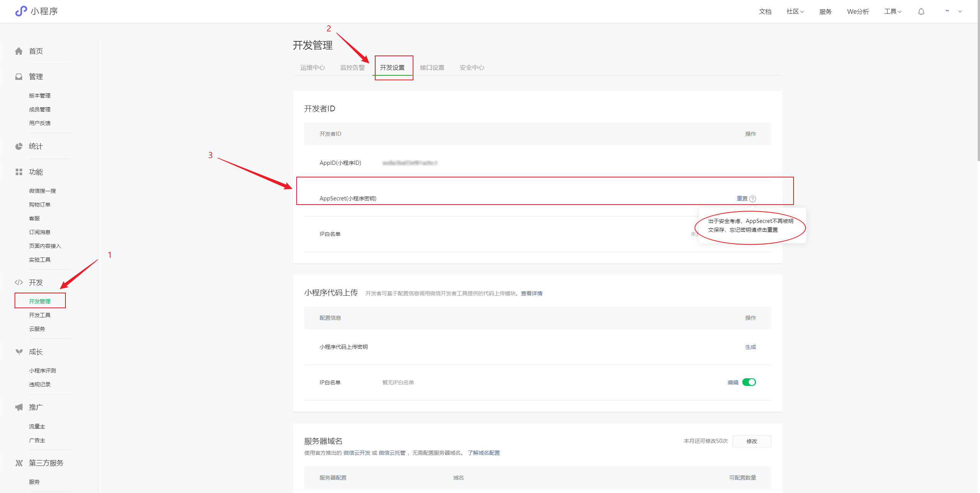This screenshot has height=493, width=980.
Task: Open 成员管理 in the sidebar
Action: pyautogui.click(x=40, y=109)
